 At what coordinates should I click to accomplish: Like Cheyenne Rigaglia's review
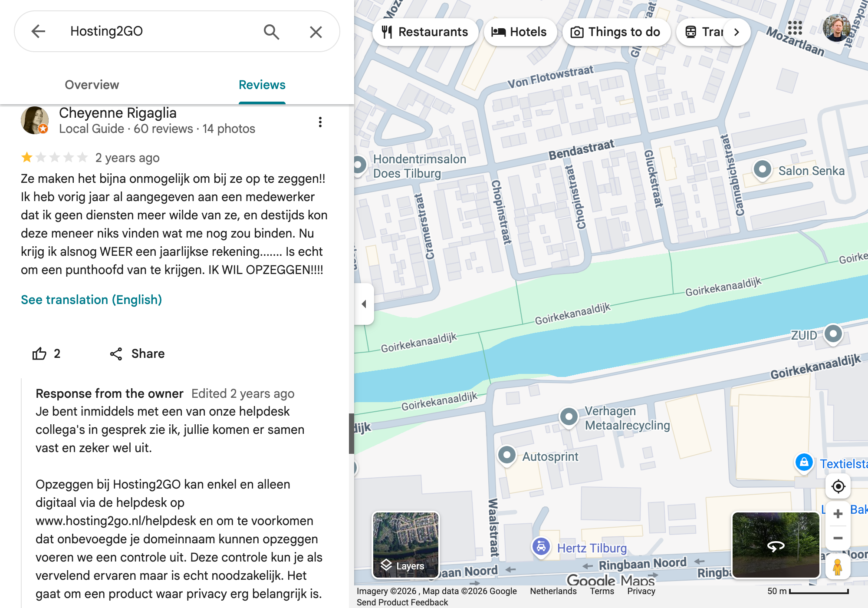tap(40, 354)
